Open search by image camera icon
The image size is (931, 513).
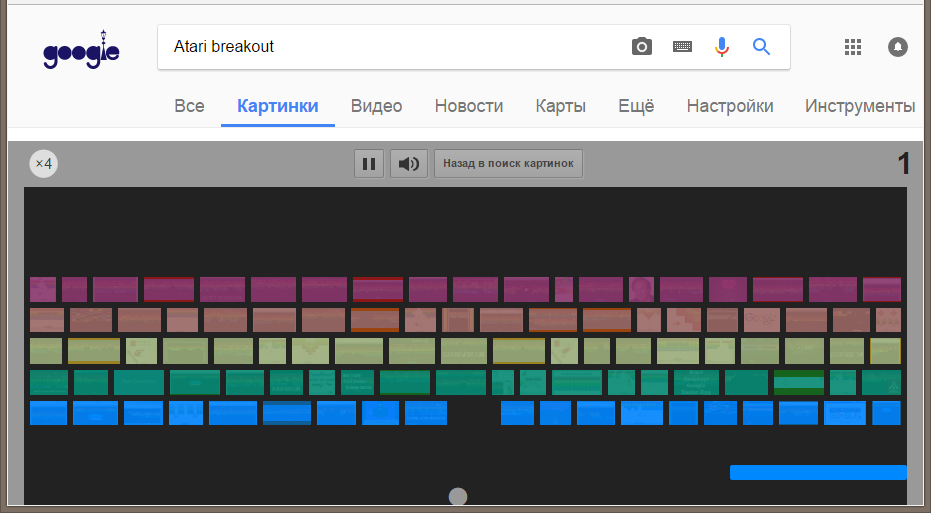[x=641, y=46]
